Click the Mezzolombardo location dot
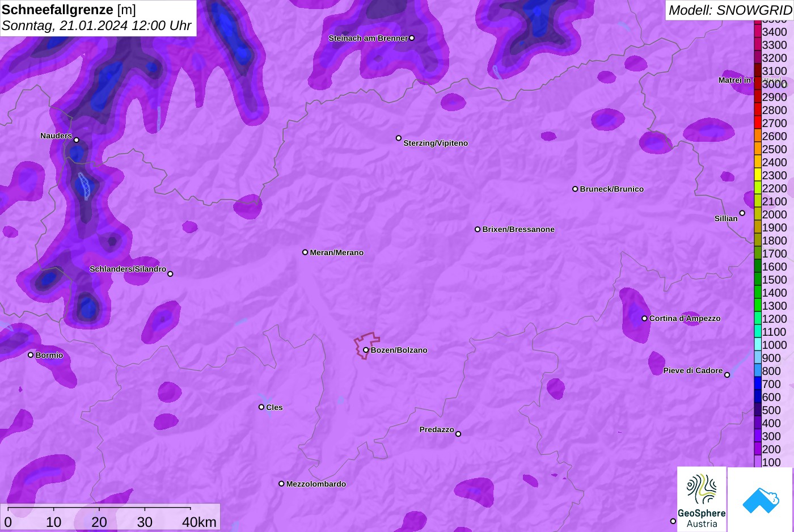The width and height of the screenshot is (794, 532). pos(281,484)
